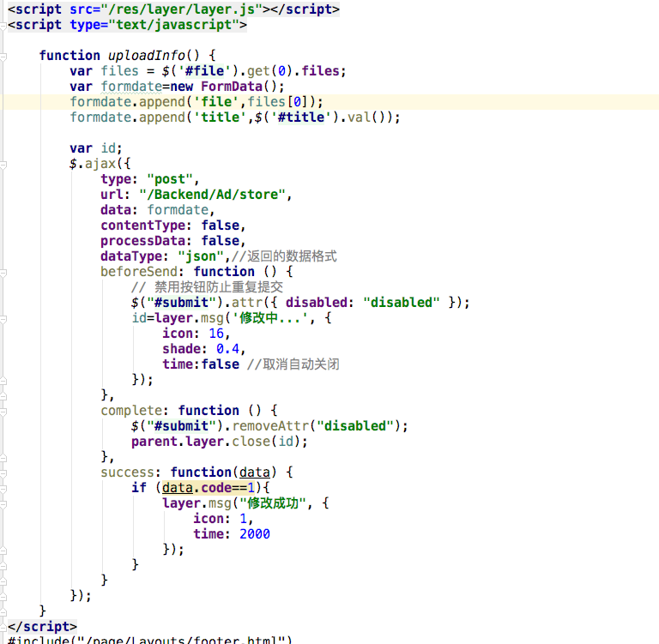This screenshot has height=644, width=659.
Task: Collapse the fold at the complete function line
Action: pyautogui.click(x=3, y=412)
